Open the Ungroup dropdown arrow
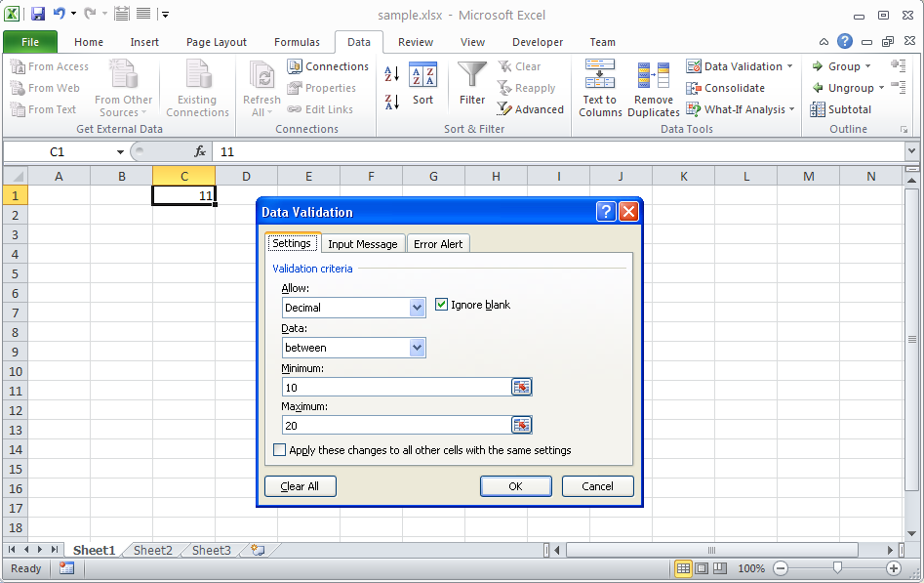924x583 pixels. [x=882, y=88]
